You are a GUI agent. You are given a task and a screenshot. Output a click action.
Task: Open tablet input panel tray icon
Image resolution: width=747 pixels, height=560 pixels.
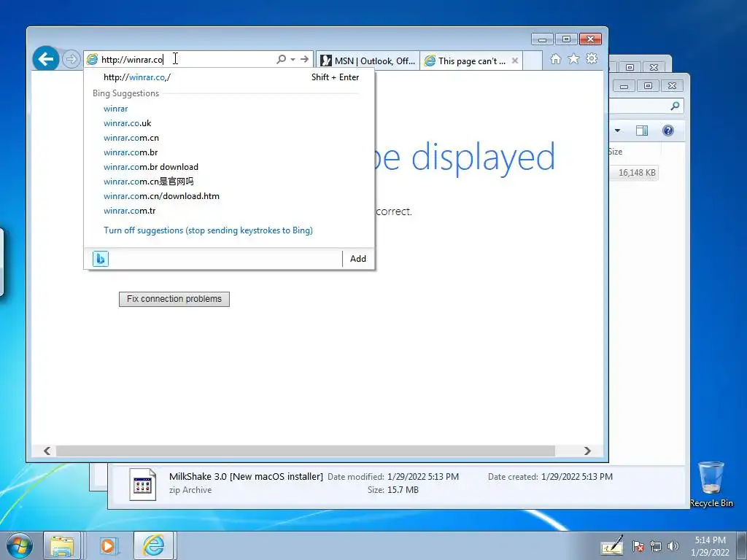point(612,546)
